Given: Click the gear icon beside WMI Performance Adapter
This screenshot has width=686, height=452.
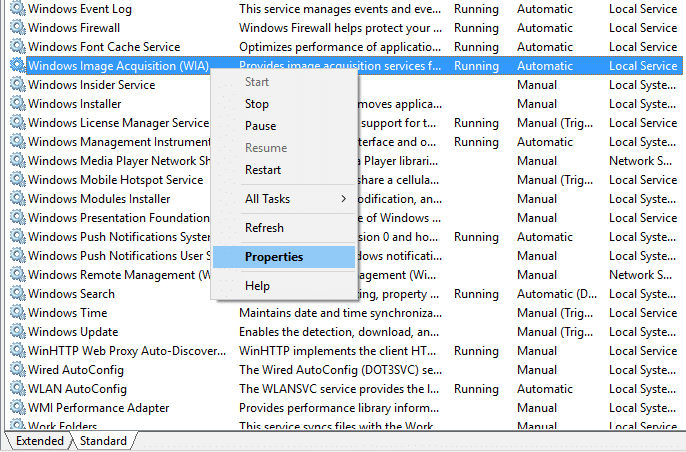Looking at the screenshot, I should click(x=18, y=408).
